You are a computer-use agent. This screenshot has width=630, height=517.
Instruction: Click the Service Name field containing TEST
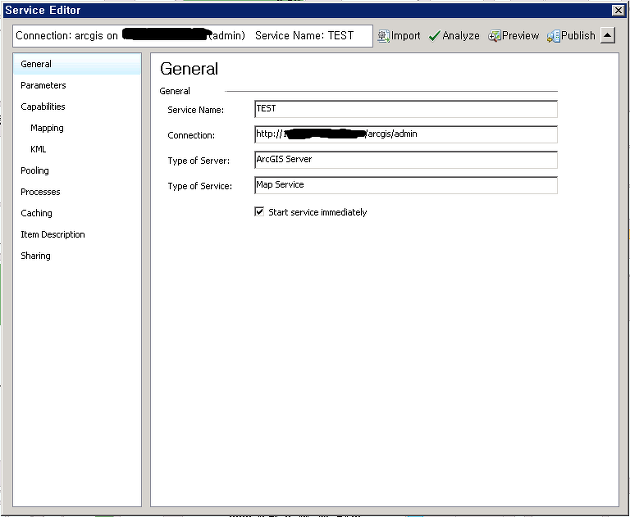[406, 109]
